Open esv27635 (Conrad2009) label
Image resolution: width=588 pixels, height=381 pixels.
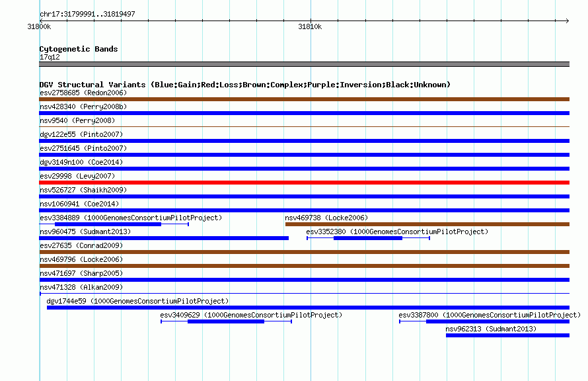click(81, 245)
